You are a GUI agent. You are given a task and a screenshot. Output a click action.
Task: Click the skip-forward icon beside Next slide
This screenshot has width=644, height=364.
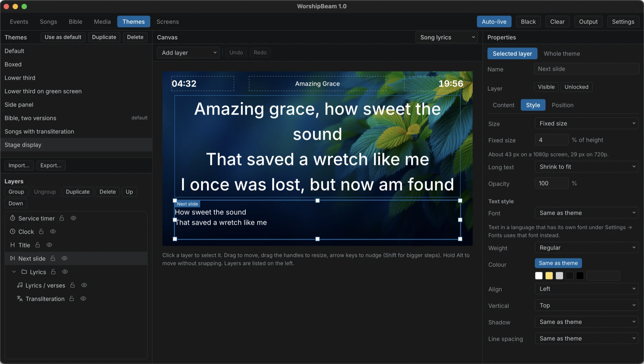point(13,258)
